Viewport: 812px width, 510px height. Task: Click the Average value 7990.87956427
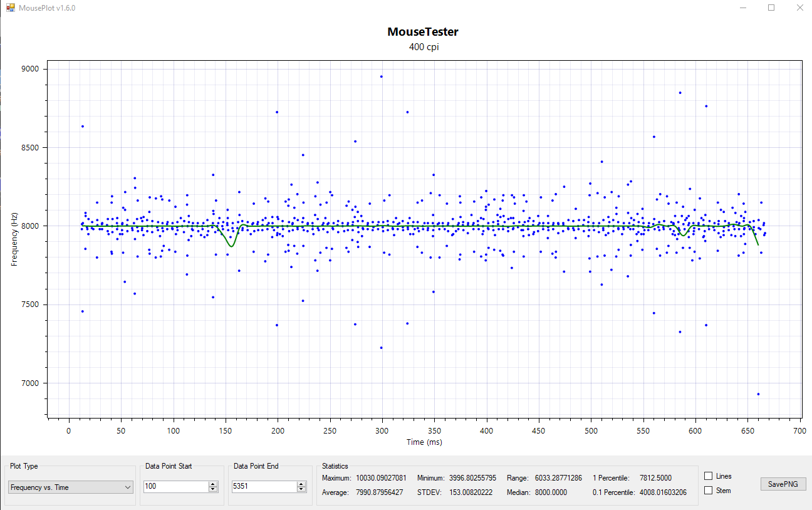point(379,492)
